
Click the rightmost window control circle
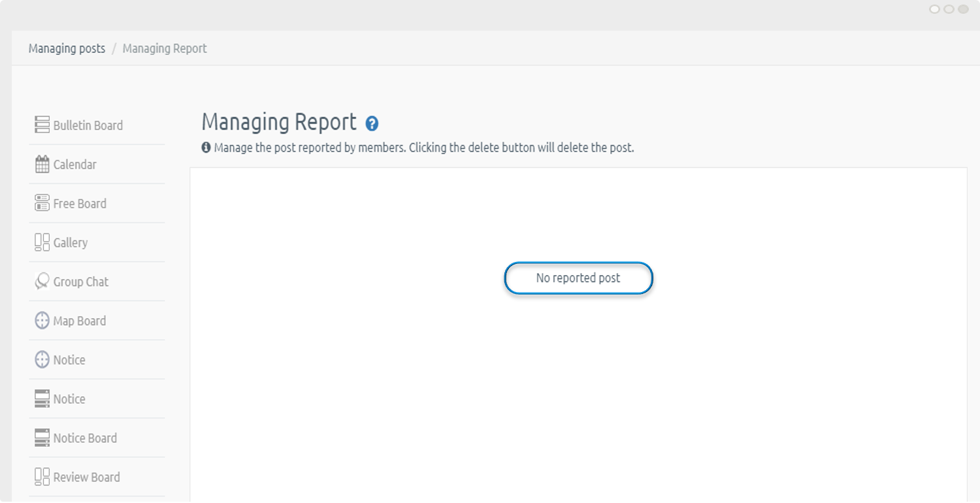pyautogui.click(x=963, y=9)
